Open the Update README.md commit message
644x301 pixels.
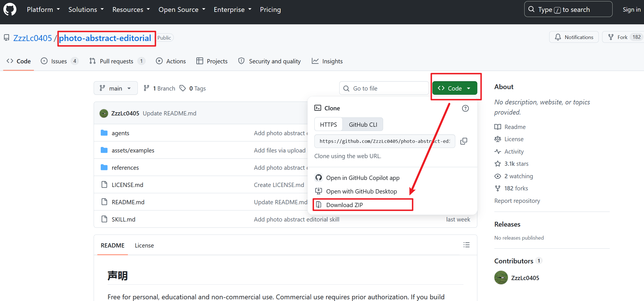(x=169, y=113)
